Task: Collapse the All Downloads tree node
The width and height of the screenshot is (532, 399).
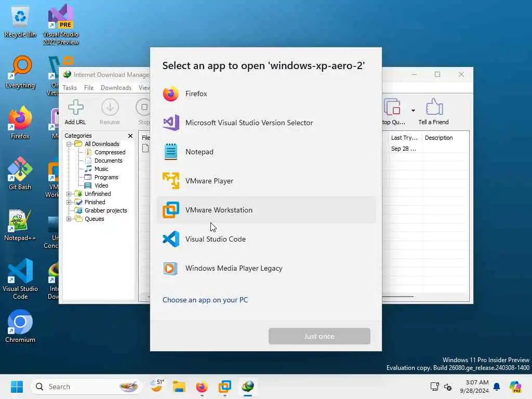Action: tap(69, 144)
